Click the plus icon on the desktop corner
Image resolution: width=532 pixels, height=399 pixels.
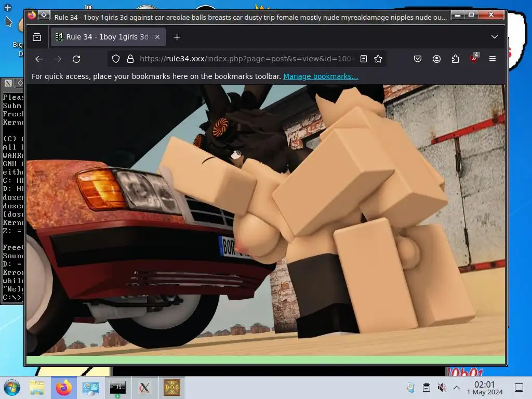pyautogui.click(x=7, y=7)
